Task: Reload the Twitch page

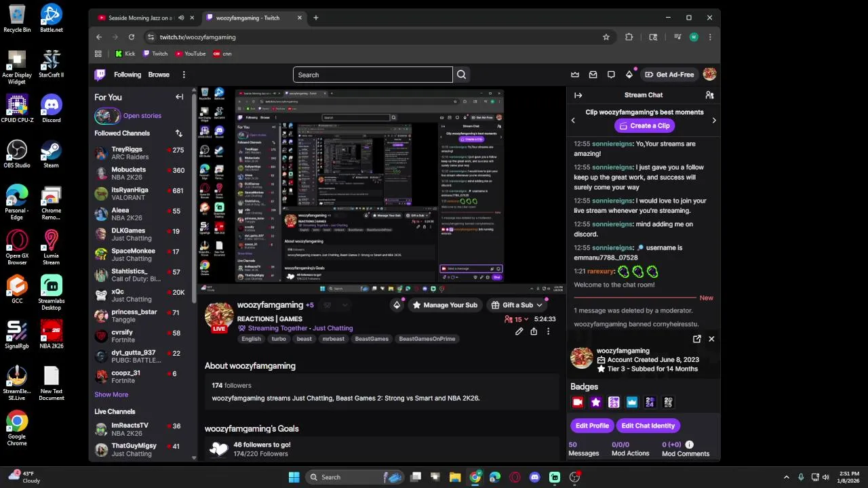Action: click(132, 37)
